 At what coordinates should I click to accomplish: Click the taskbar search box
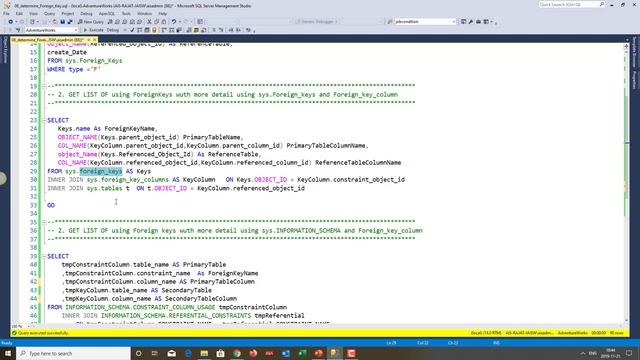(x=73, y=353)
